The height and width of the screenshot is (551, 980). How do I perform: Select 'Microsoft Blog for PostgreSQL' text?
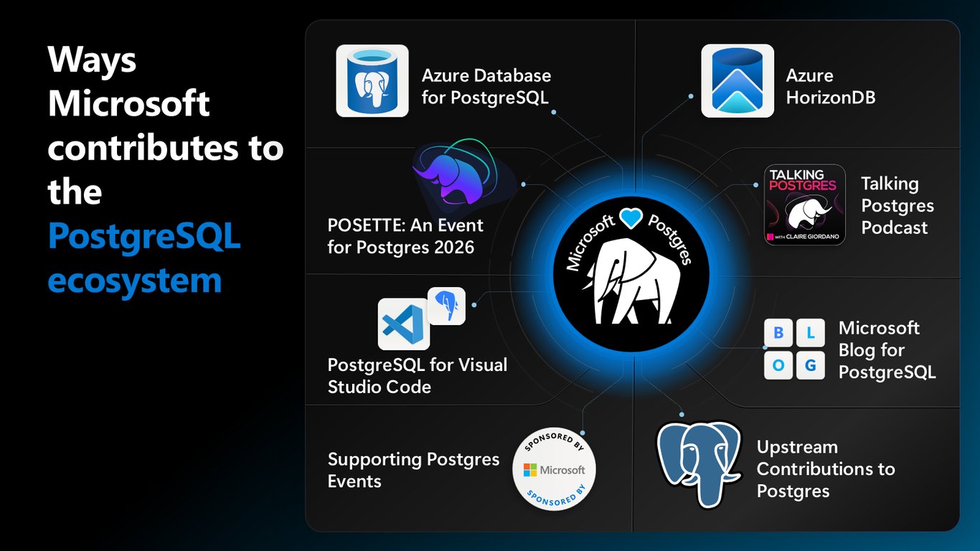[887, 350]
